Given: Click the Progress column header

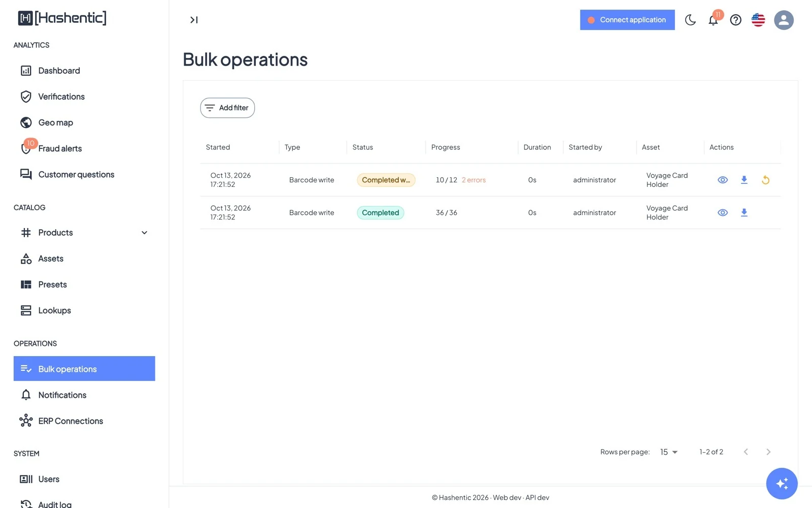Looking at the screenshot, I should [446, 147].
